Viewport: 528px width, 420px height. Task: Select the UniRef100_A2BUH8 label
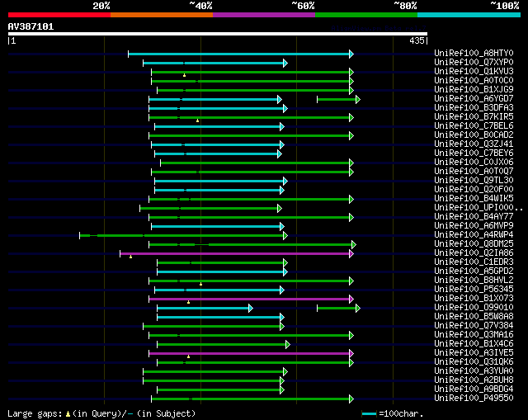[474, 380]
